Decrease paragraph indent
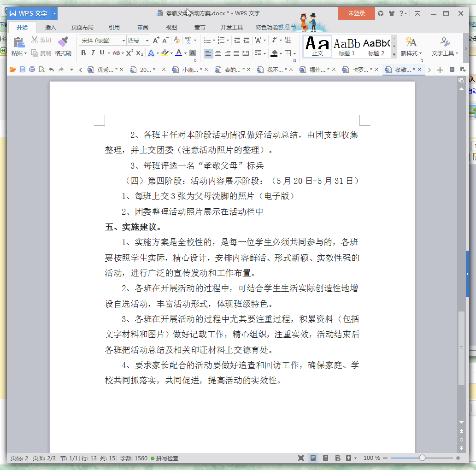Image resolution: width=476 pixels, height=470 pixels. click(237, 40)
